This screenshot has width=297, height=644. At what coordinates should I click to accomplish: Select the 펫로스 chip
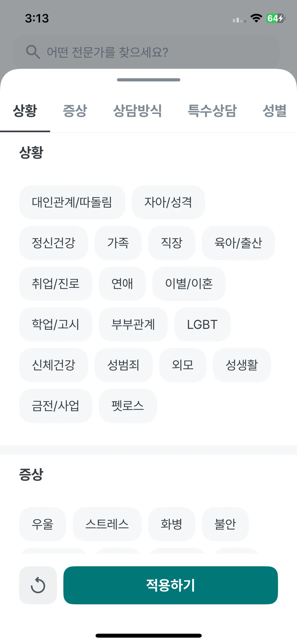coord(128,406)
